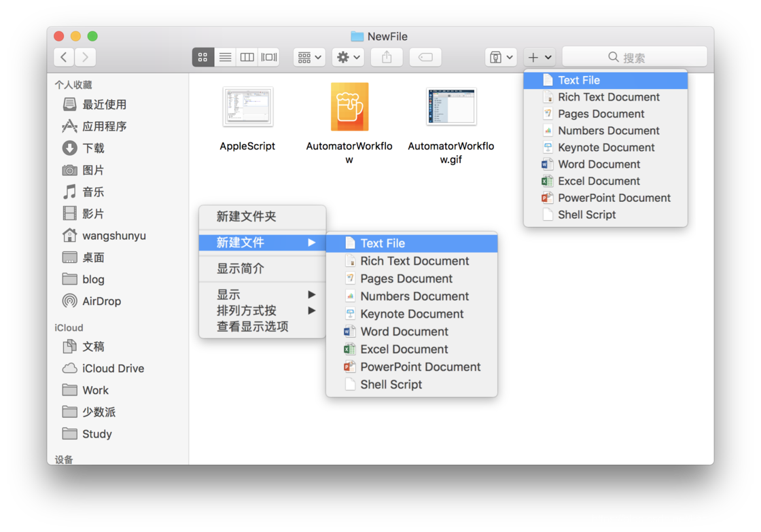This screenshot has width=761, height=532.
Task: Open the toolbar dropdown left of the plus button
Action: 501,57
